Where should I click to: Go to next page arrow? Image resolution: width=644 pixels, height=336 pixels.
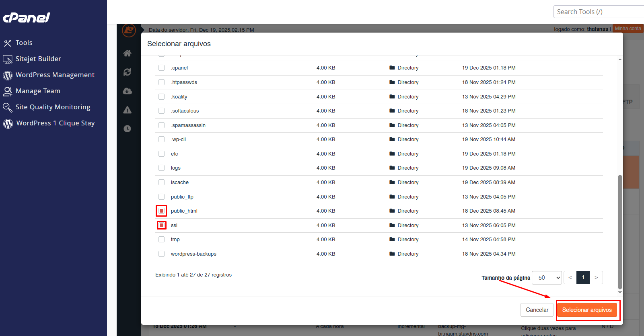pos(596,278)
